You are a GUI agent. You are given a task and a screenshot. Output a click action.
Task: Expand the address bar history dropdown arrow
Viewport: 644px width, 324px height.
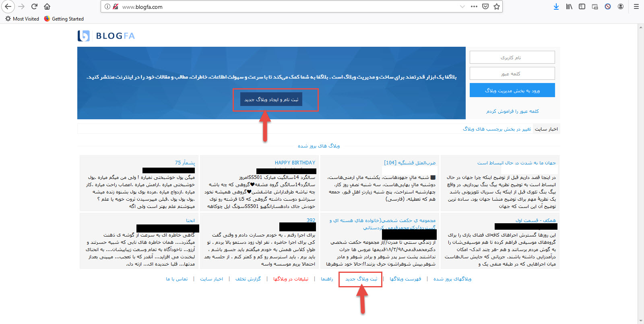point(462,6)
